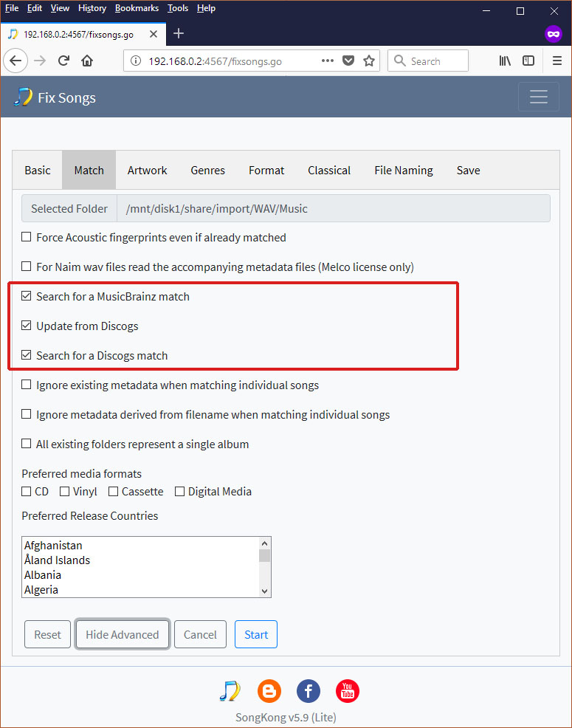Open the File Naming tab
The height and width of the screenshot is (728, 572).
tap(404, 170)
